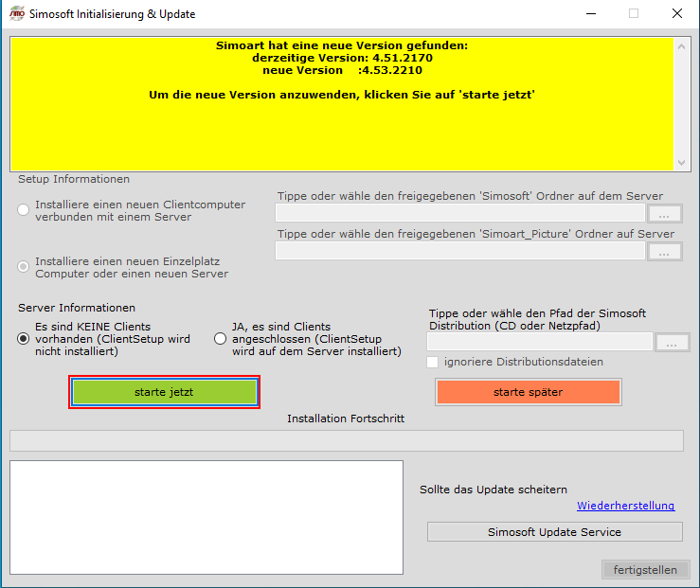Enable 'ignoriere Distributionsdateien' checkbox
The width and height of the screenshot is (700, 588).
point(434,362)
